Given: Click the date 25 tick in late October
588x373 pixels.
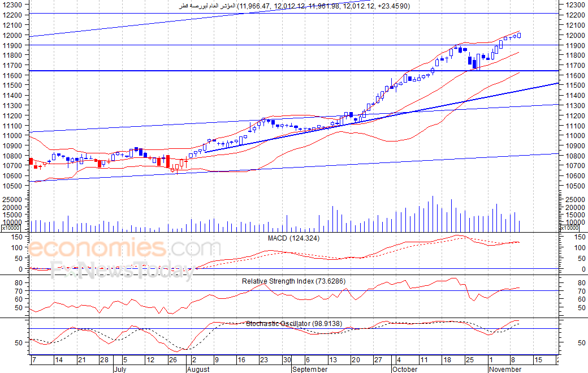Looking at the screenshot, I should (x=470, y=360).
